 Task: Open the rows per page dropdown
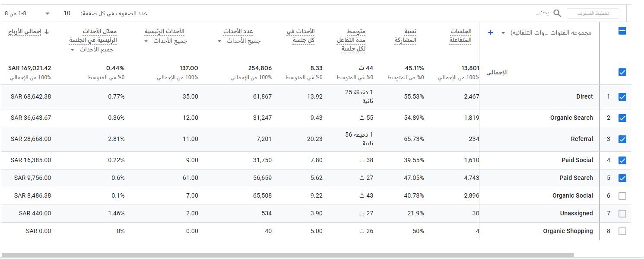pyautogui.click(x=48, y=13)
